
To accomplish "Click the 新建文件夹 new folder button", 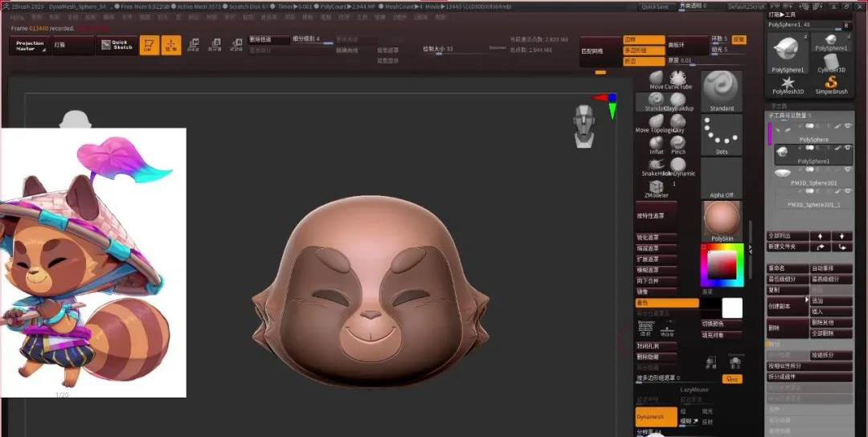I will [x=788, y=247].
